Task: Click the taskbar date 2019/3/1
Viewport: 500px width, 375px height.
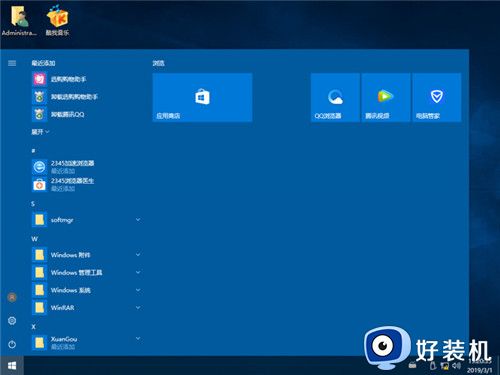Action: coord(479,370)
